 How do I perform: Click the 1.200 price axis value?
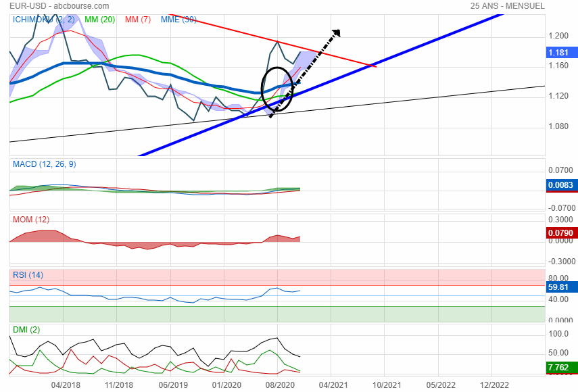[x=558, y=36]
